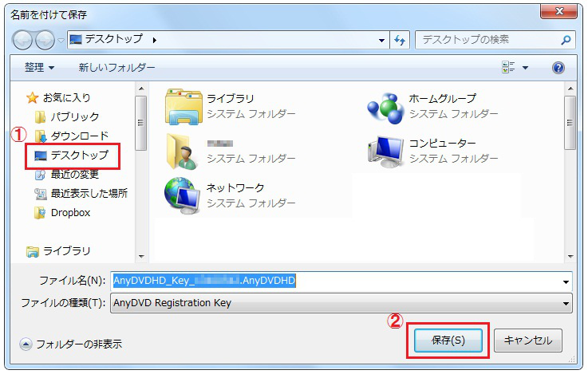Click the キャンセル button

[x=528, y=341]
